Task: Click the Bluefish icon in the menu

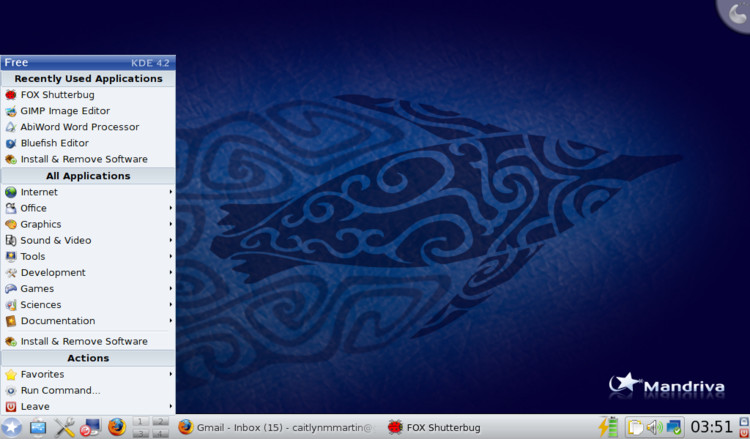Action: pyautogui.click(x=11, y=143)
